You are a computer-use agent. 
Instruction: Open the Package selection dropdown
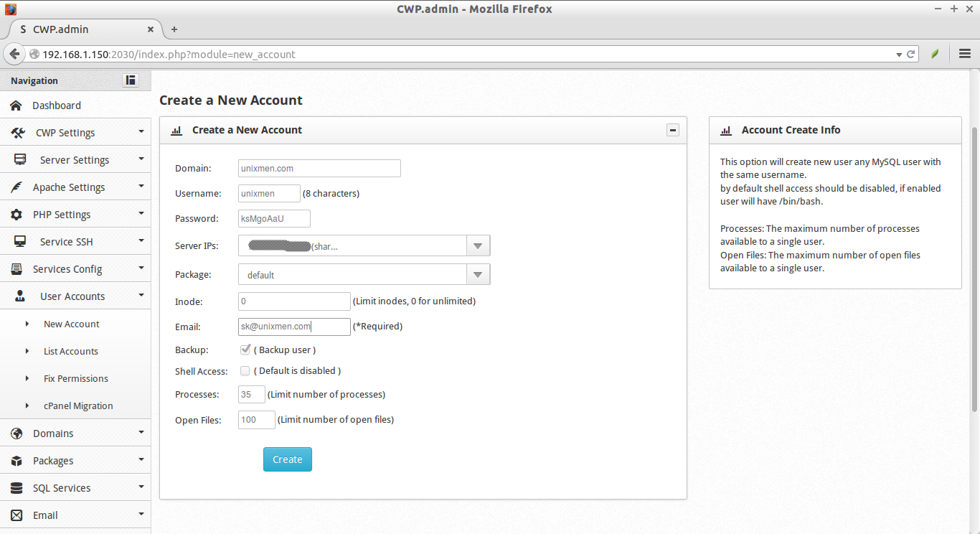(x=477, y=273)
